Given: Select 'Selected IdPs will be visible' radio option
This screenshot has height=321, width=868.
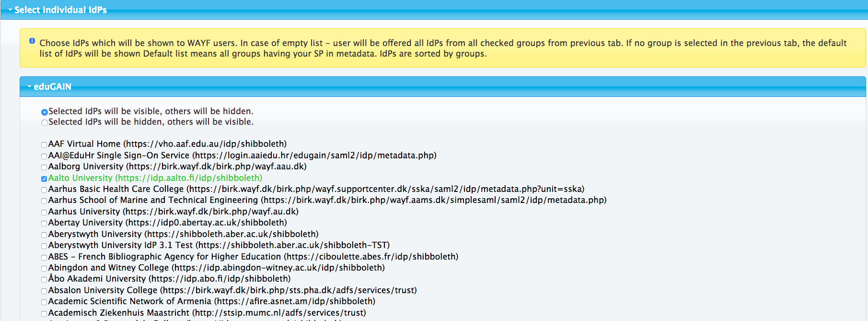Looking at the screenshot, I should coord(45,112).
